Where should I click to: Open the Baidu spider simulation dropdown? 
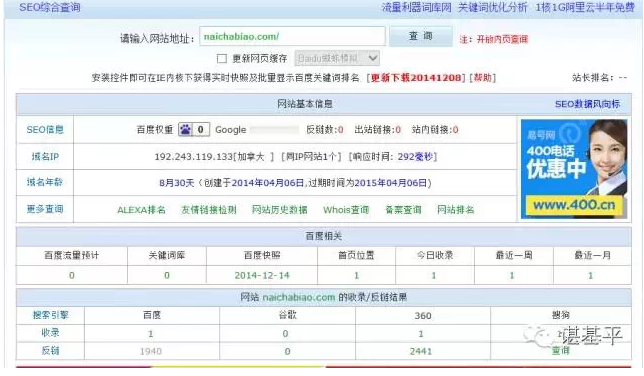point(337,58)
